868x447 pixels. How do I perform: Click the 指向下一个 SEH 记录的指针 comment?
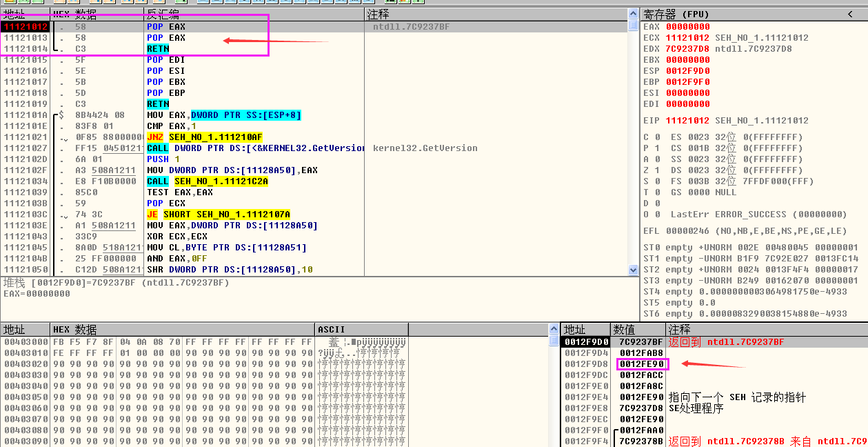tap(737, 397)
